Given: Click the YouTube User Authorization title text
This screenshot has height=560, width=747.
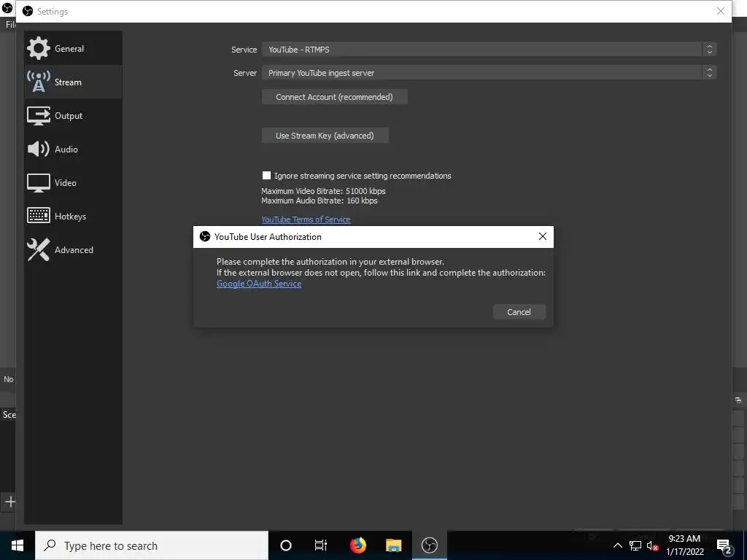Looking at the screenshot, I should click(268, 237).
